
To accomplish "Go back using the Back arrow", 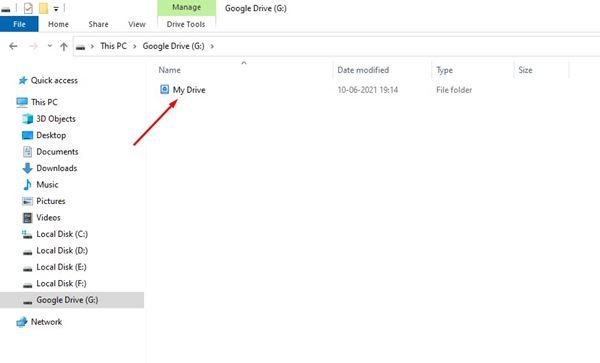I will tap(13, 46).
